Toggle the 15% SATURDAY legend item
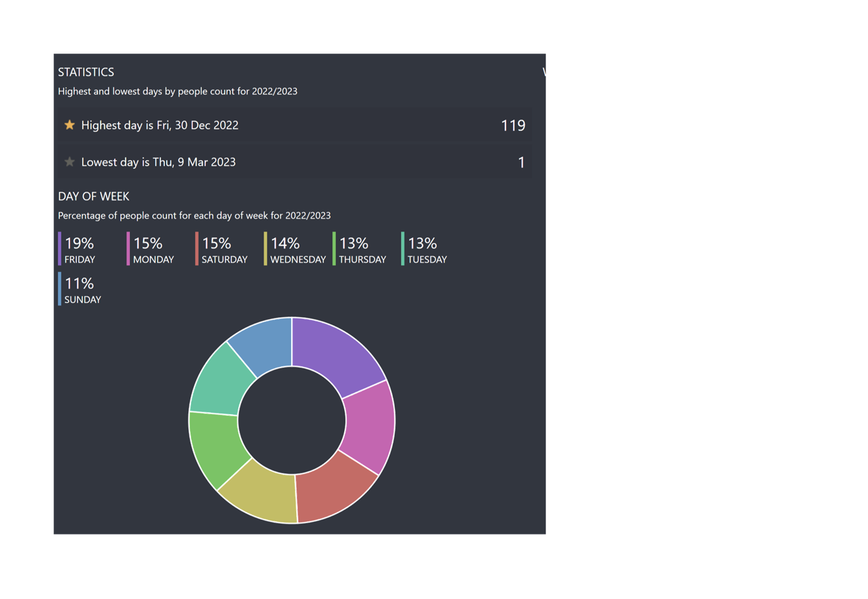Image resolution: width=868 pixels, height=599 pixels. tap(223, 249)
